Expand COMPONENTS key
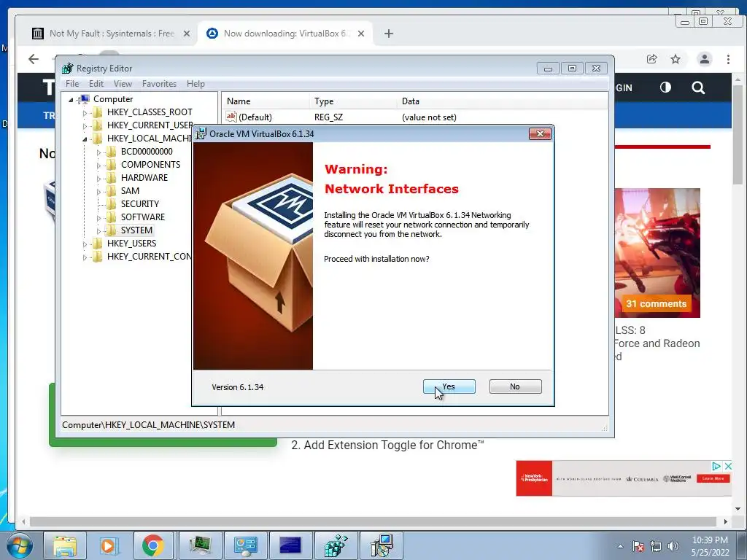 (x=98, y=166)
